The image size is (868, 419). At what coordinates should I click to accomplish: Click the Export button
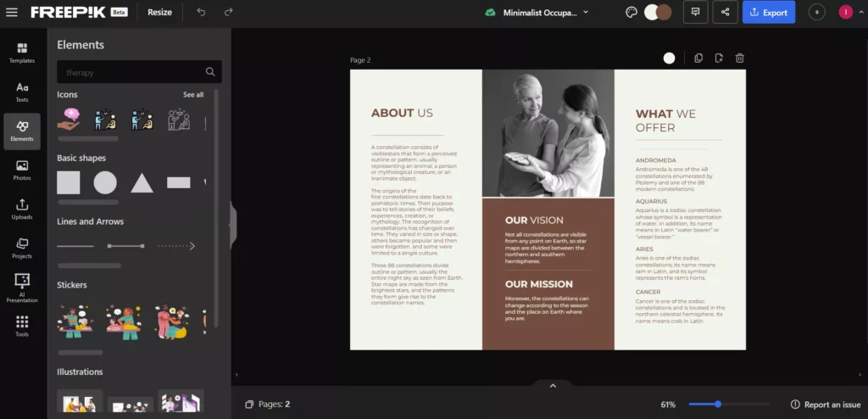point(768,12)
